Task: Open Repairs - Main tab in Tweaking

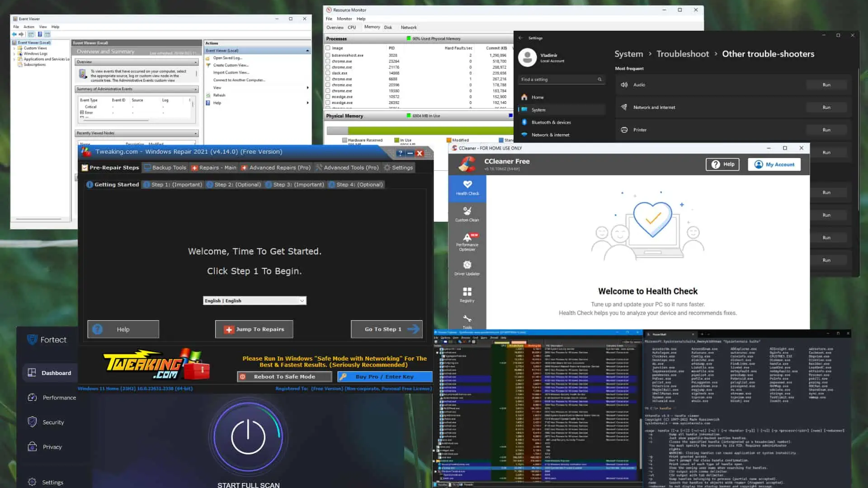Action: pos(214,168)
